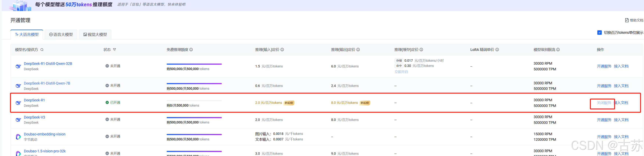The image size is (644, 156).
Task: Open Doubao-embedding-vision model link
Action: 45,134
